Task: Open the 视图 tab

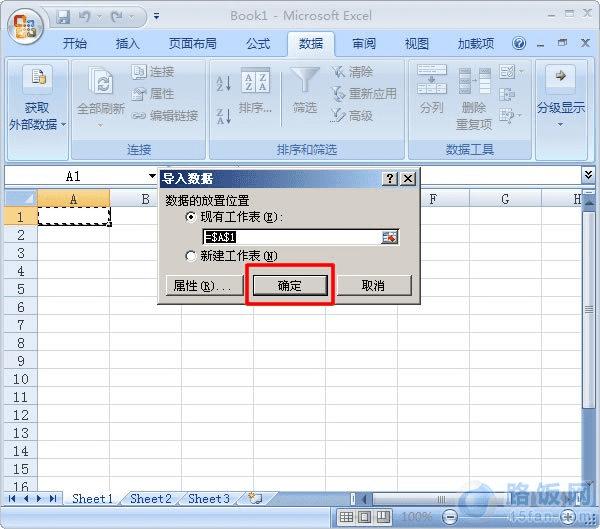Action: pos(417,44)
